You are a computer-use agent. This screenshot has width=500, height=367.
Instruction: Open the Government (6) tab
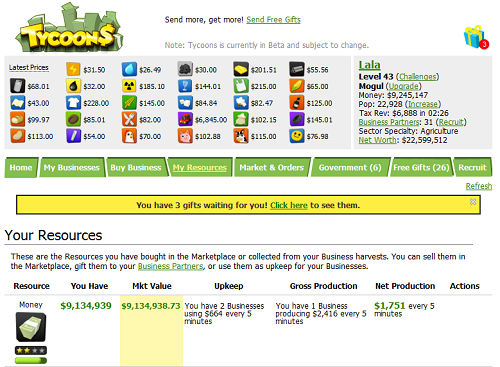(x=350, y=167)
